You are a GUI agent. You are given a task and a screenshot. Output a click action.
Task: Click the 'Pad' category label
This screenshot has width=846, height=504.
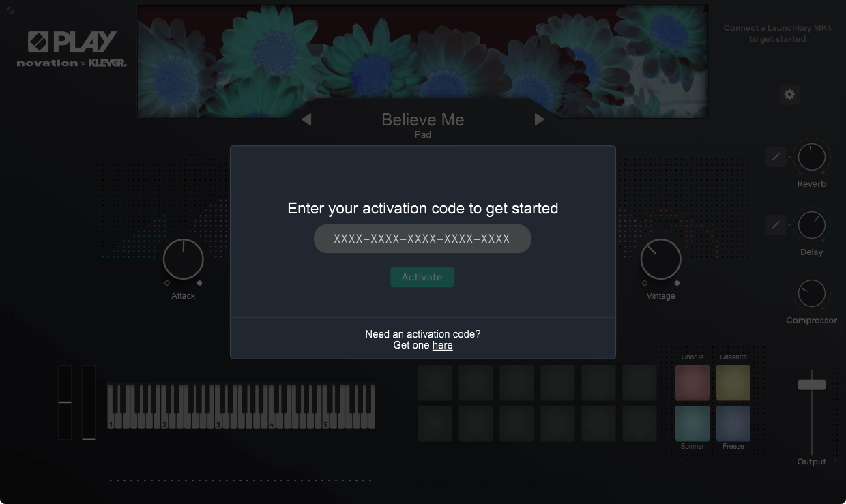423,135
